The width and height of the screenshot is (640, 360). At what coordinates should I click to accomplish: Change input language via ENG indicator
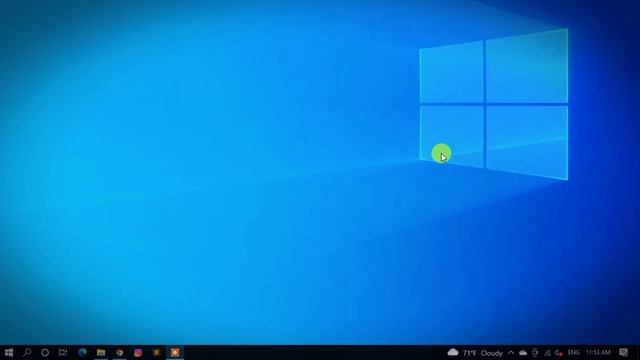573,353
